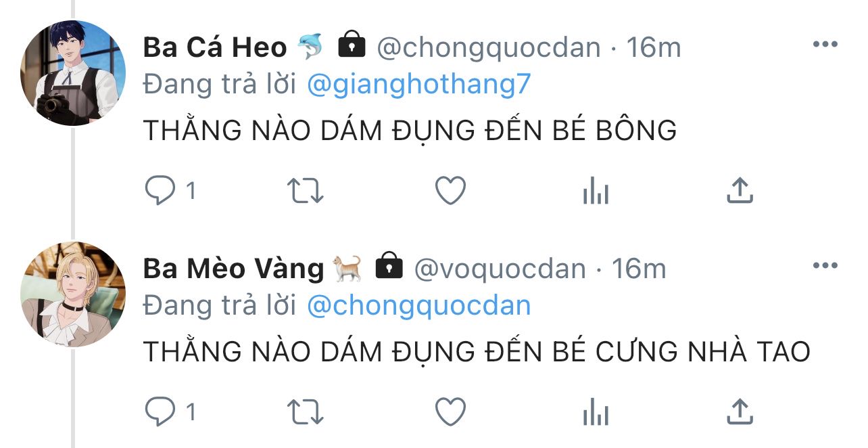
Task: View analytics for Ba Mèo Vàng's tweet
Action: 596,413
